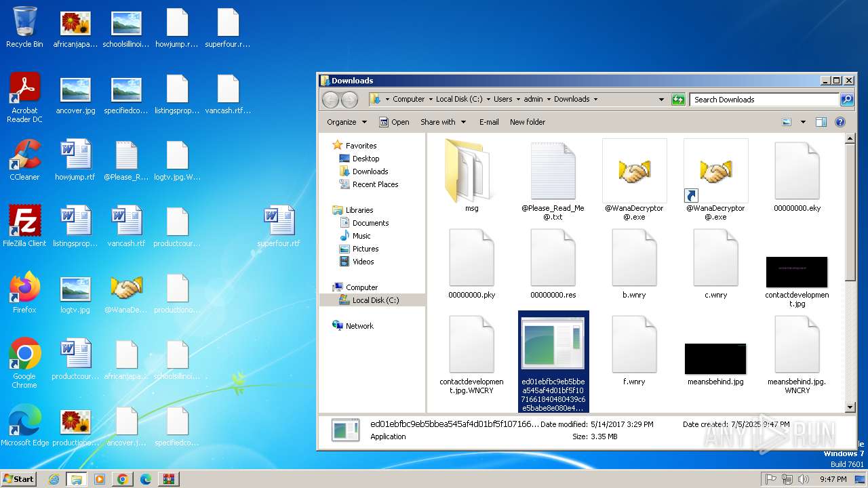Screen dimensions: 868x488
Task: Click the Explorer Forward navigation button
Action: pos(349,100)
